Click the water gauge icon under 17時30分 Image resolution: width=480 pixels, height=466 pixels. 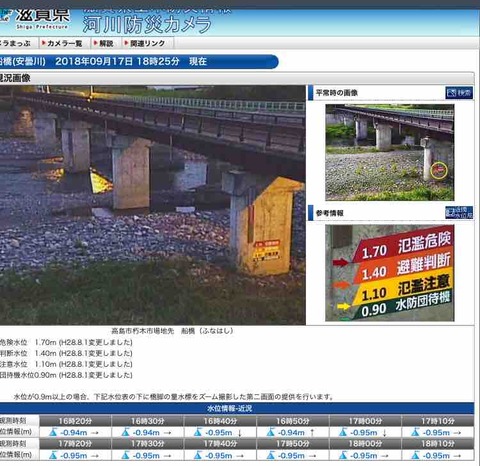(x=125, y=455)
